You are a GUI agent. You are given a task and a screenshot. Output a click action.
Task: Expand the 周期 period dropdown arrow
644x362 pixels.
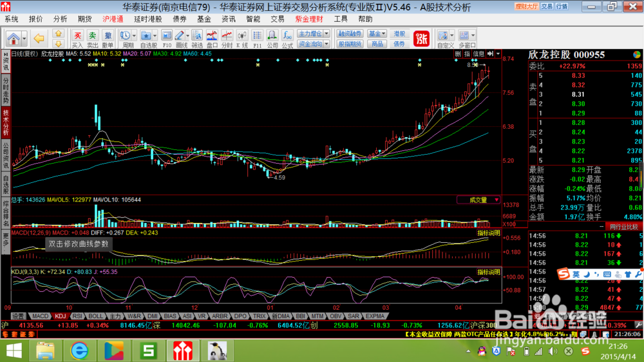(134, 35)
